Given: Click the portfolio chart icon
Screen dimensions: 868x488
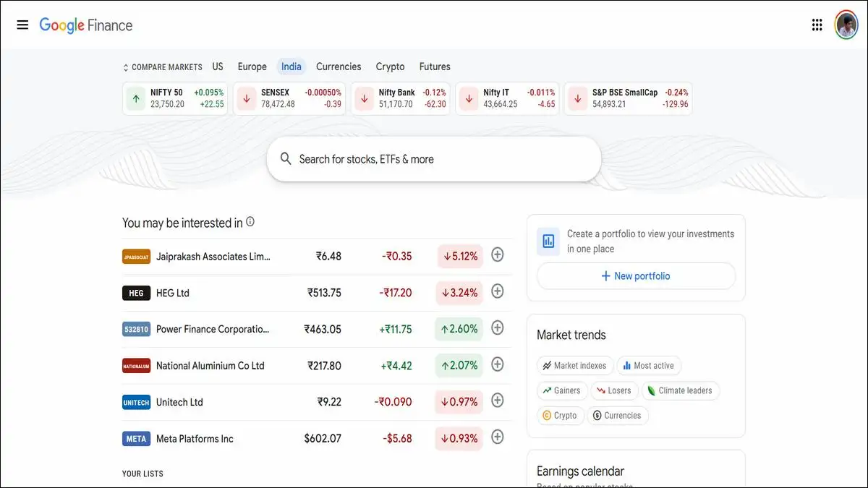Looking at the screenshot, I should point(548,241).
